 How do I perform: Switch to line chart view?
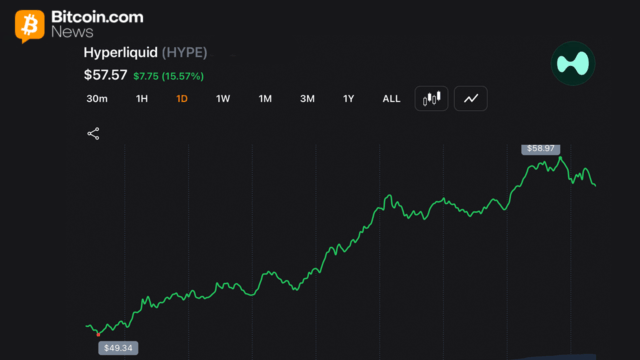pos(471,98)
